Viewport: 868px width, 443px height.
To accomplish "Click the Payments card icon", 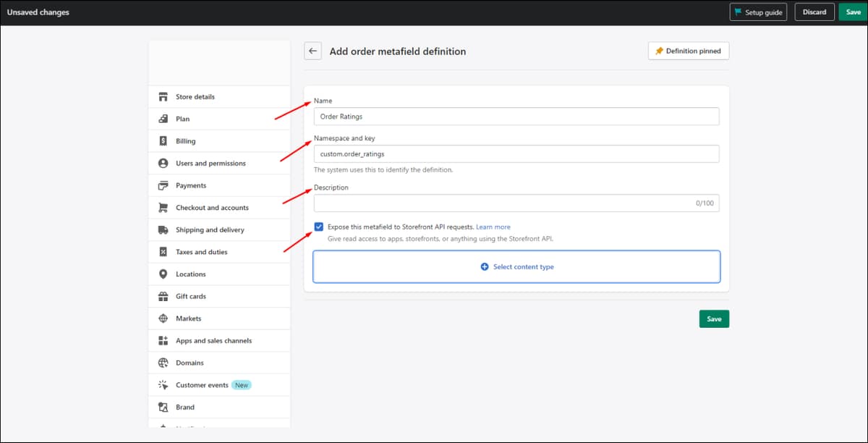I will 163,186.
